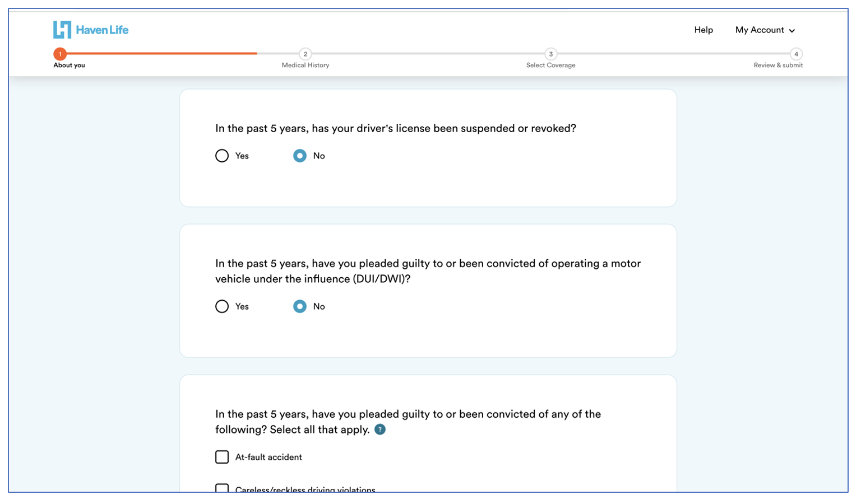The image size is (861, 504).
Task: Open the Help link
Action: 703,30
